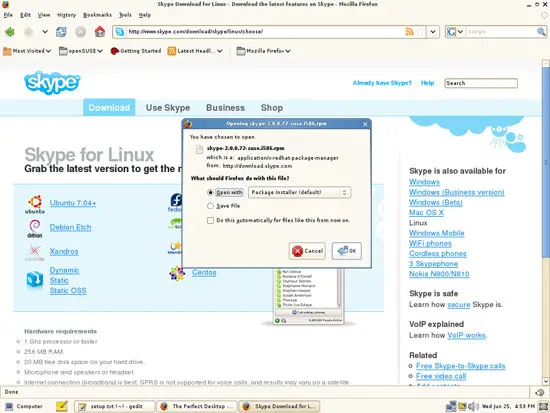Click the RSS feed icon in address bar

click(409, 32)
